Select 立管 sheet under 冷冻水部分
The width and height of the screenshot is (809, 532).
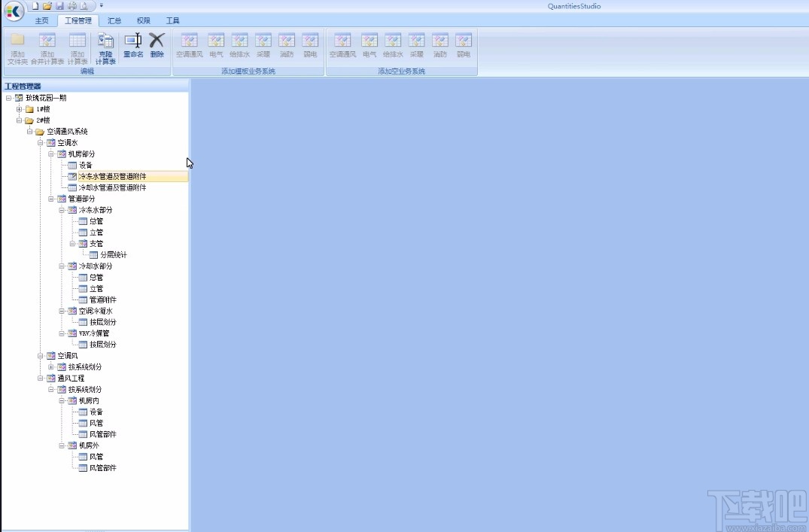(96, 233)
